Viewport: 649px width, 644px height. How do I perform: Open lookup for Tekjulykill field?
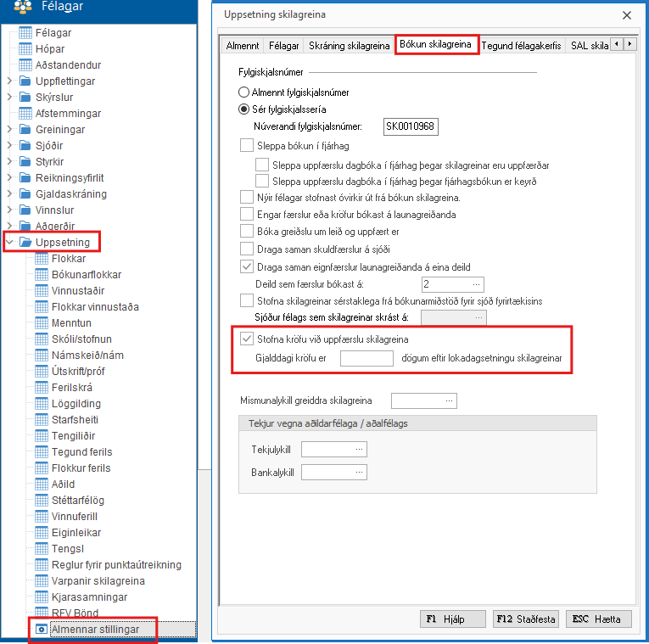[x=361, y=448]
